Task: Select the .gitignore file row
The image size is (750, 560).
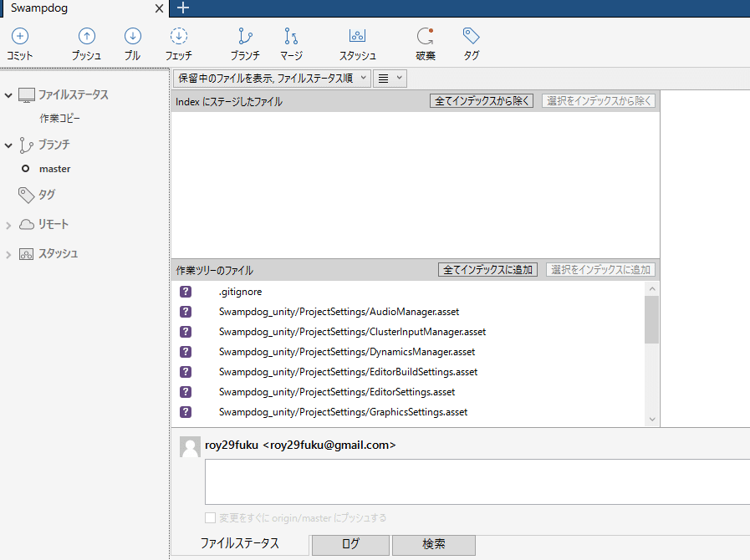Action: point(407,292)
